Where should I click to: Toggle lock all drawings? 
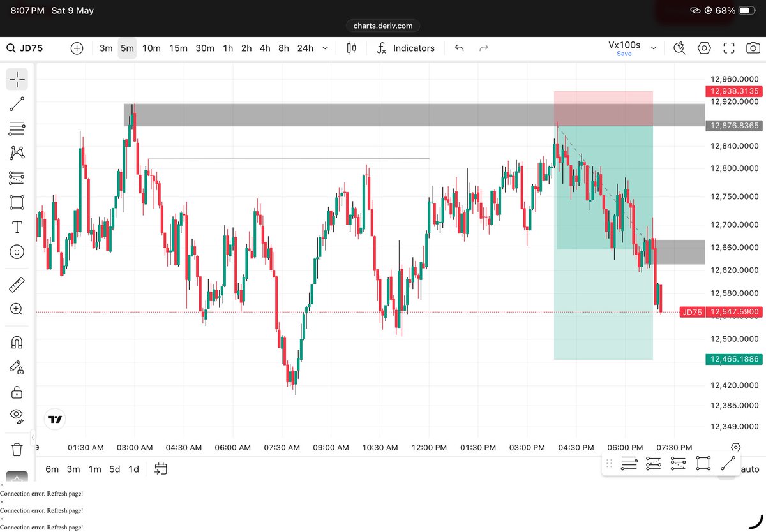tap(17, 392)
